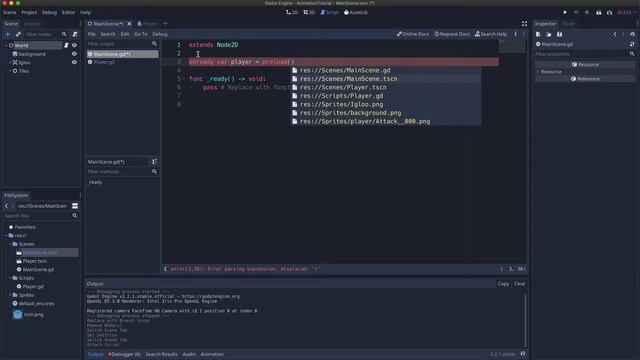The image size is (640, 360).
Task: Open Online Docs
Action: 413,34
